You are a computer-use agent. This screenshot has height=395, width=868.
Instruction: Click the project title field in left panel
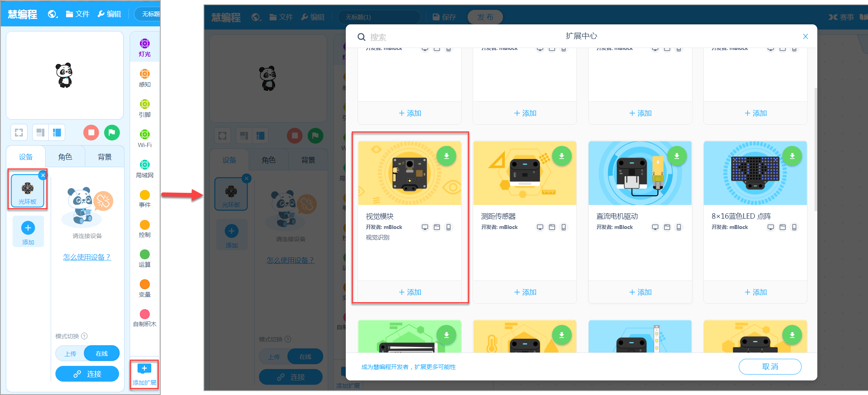[x=147, y=14]
